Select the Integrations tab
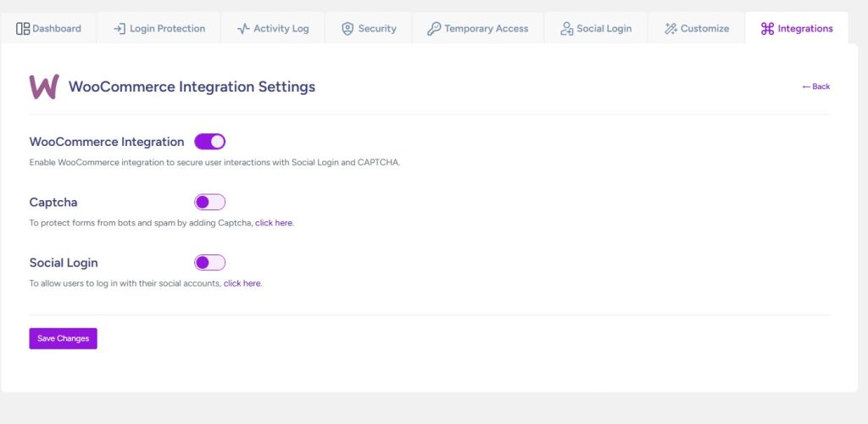 (x=796, y=29)
